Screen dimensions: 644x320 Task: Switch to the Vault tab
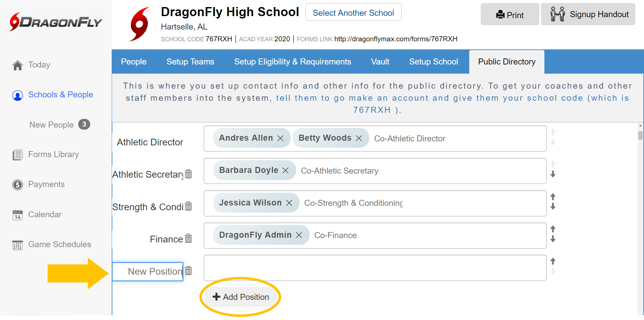(380, 62)
